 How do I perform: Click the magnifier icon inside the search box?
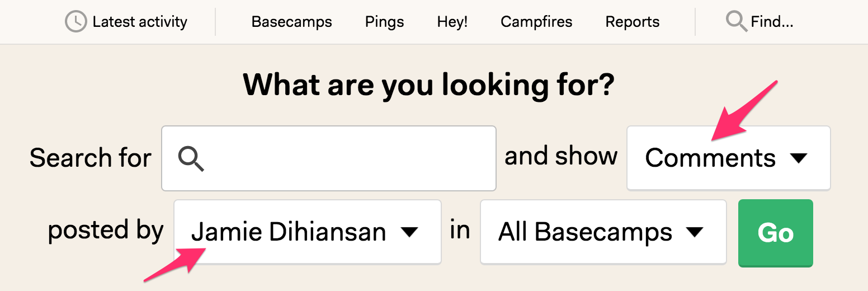191,159
